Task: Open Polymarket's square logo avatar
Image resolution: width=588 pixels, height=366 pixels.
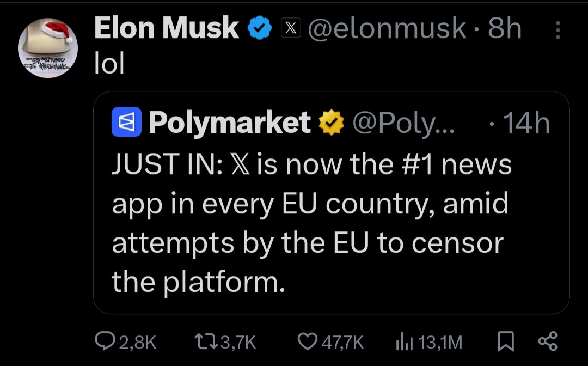Action: (x=126, y=123)
